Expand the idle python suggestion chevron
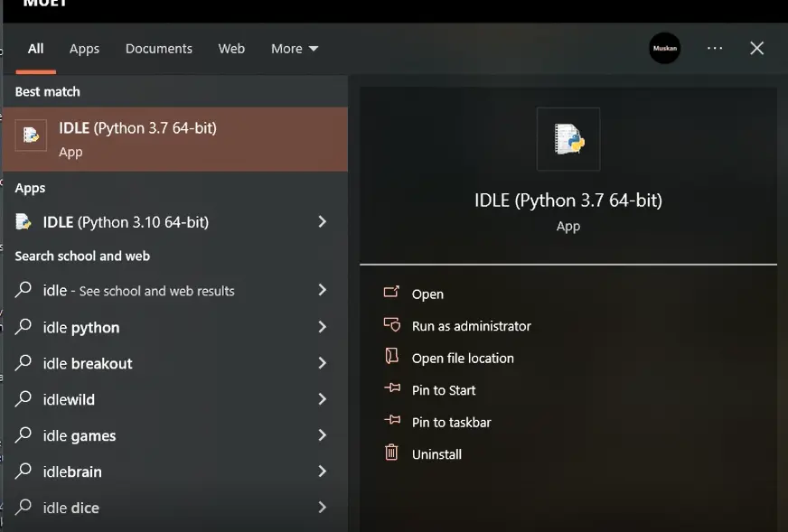This screenshot has height=532, width=788. pyautogui.click(x=322, y=327)
